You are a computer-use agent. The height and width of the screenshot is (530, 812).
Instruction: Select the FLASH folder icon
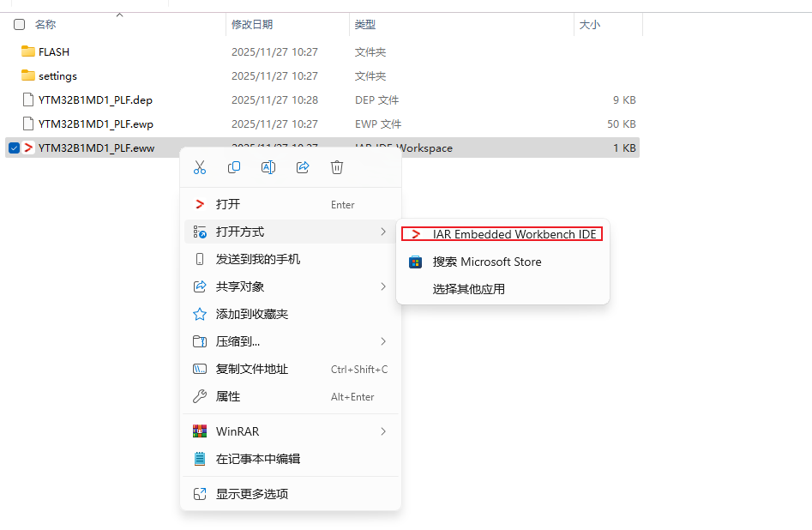click(28, 51)
